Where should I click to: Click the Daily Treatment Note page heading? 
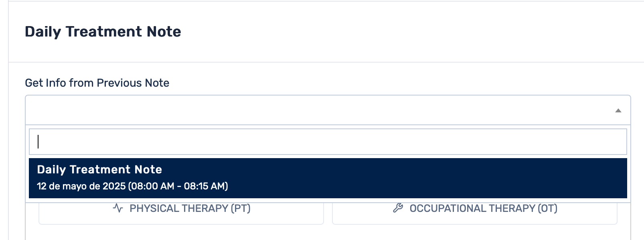click(103, 32)
